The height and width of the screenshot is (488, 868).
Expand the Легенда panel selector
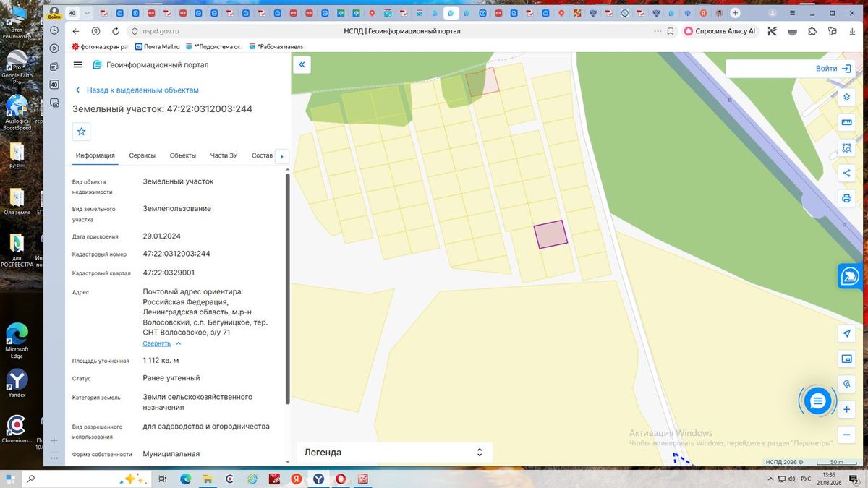coord(479,453)
